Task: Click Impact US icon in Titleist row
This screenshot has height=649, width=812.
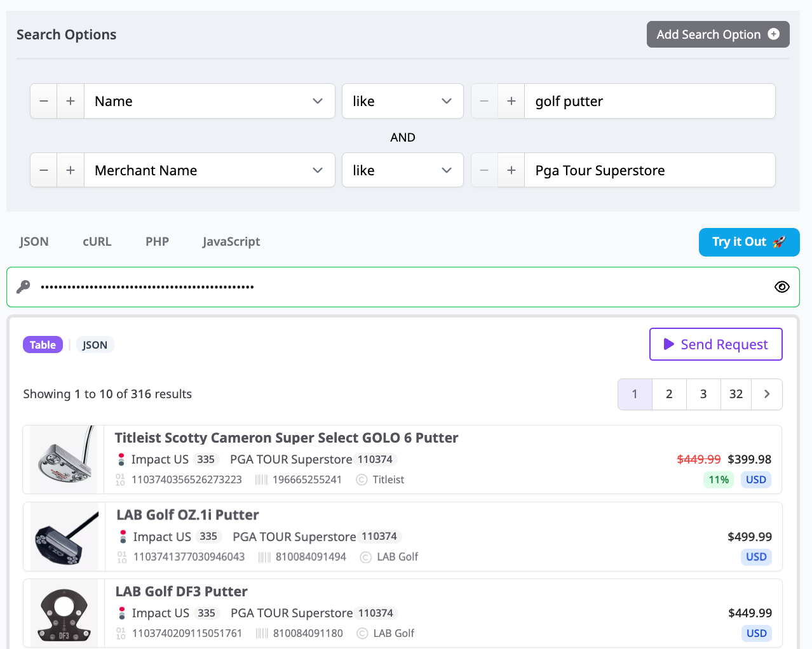Action: [121, 459]
